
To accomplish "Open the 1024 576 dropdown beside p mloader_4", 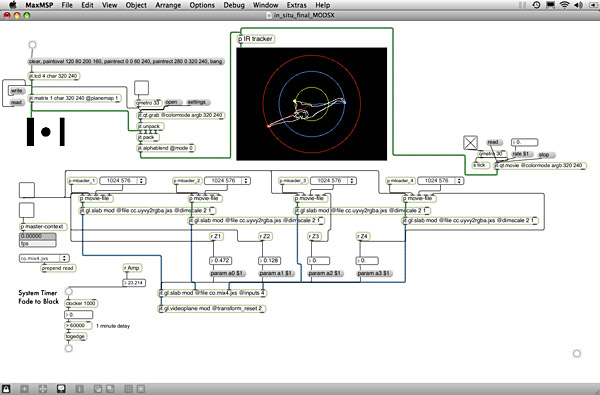I will 440,181.
